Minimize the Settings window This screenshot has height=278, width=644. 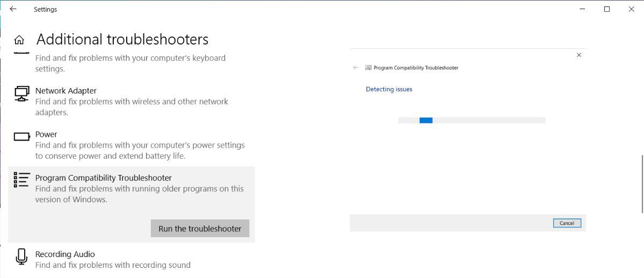582,9
